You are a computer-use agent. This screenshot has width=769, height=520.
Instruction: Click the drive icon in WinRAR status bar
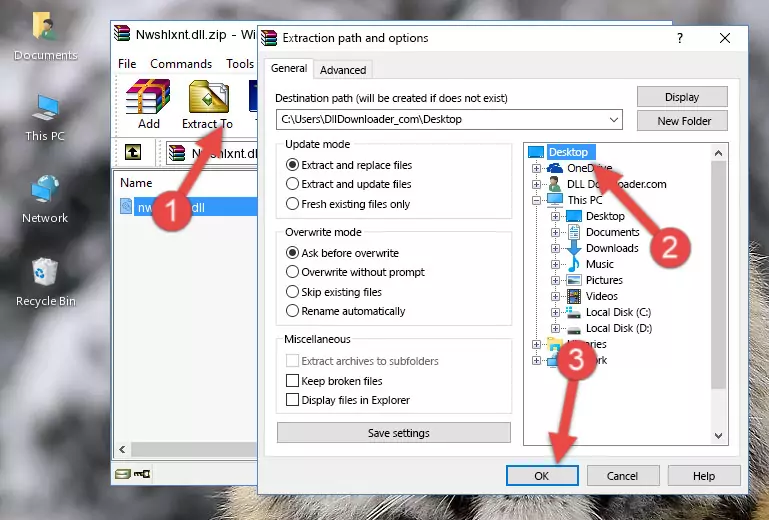[x=123, y=473]
